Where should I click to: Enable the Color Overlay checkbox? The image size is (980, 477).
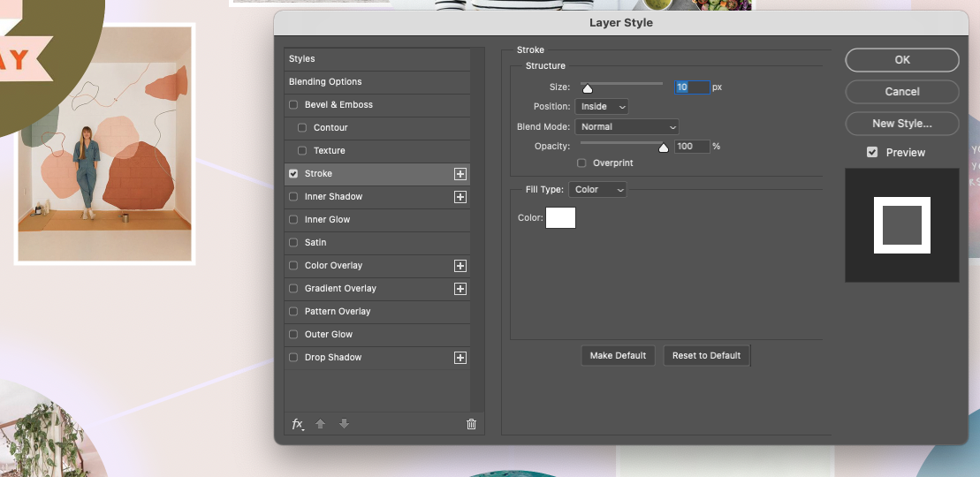pyautogui.click(x=293, y=266)
